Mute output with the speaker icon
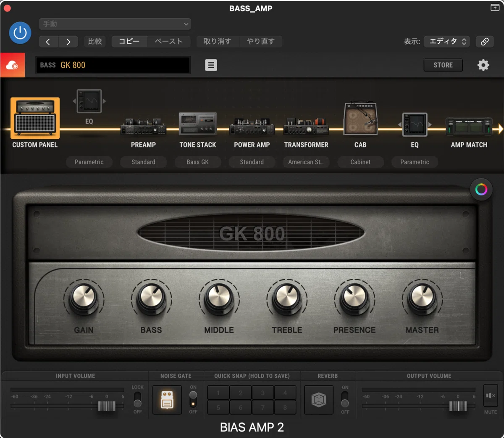 [x=491, y=396]
